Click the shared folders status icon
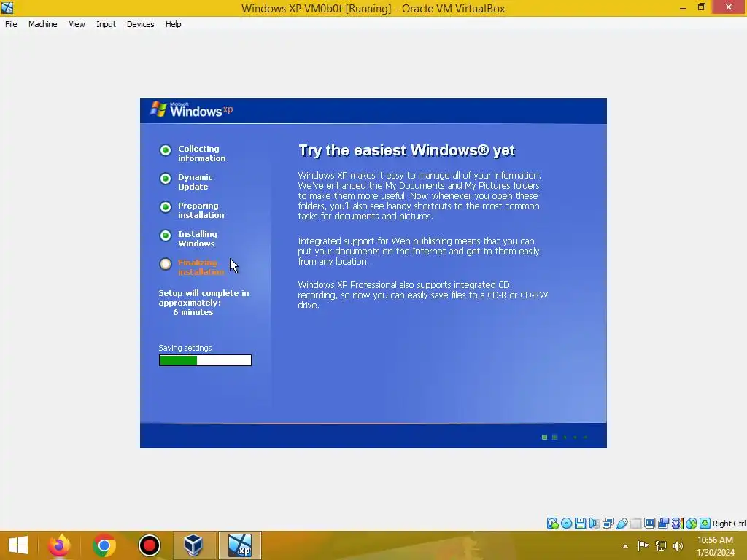The height and width of the screenshot is (560, 747). point(635,524)
